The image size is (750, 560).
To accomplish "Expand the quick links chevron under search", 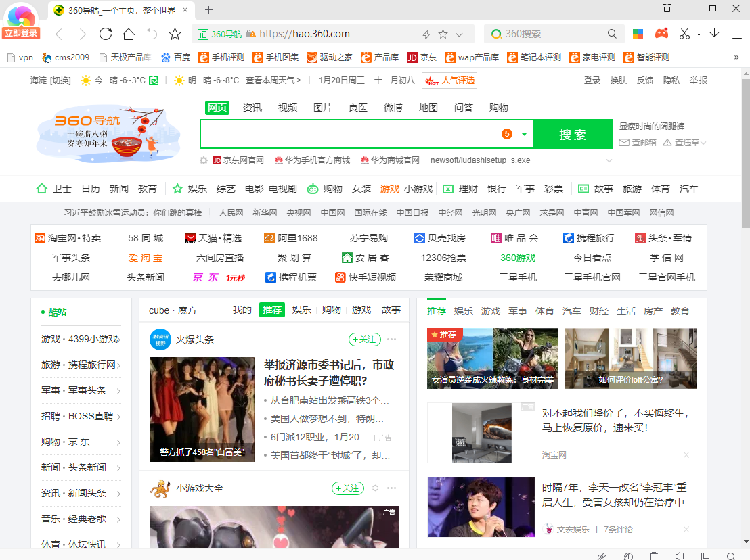I will point(609,160).
